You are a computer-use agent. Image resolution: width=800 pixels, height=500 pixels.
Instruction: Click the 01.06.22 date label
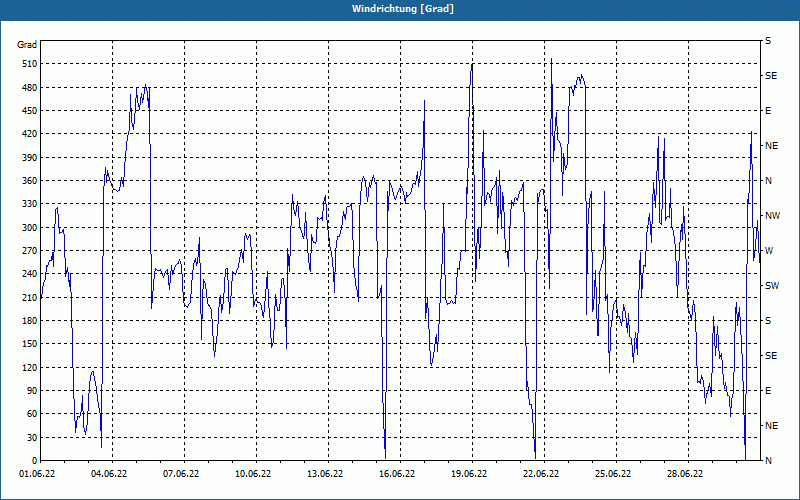tap(37, 474)
